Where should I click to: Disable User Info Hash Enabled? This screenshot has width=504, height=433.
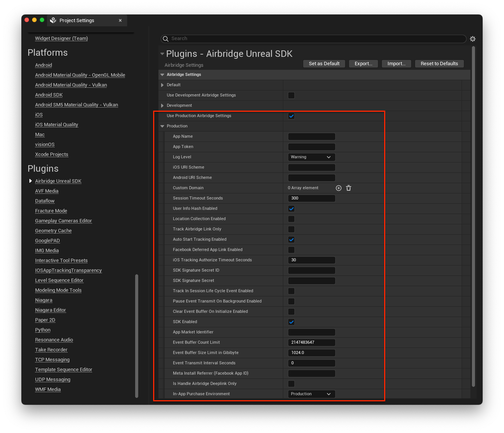pos(291,209)
